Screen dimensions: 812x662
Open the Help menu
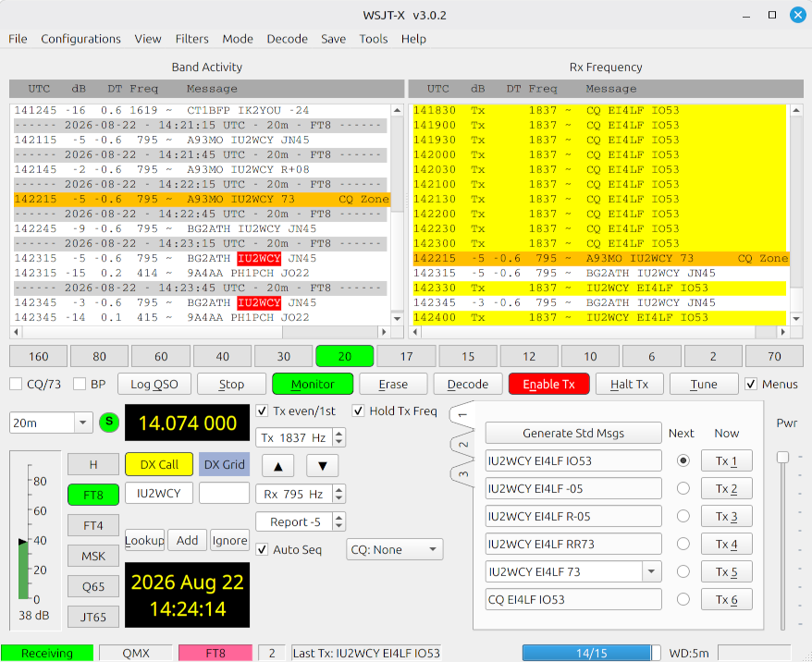point(413,39)
